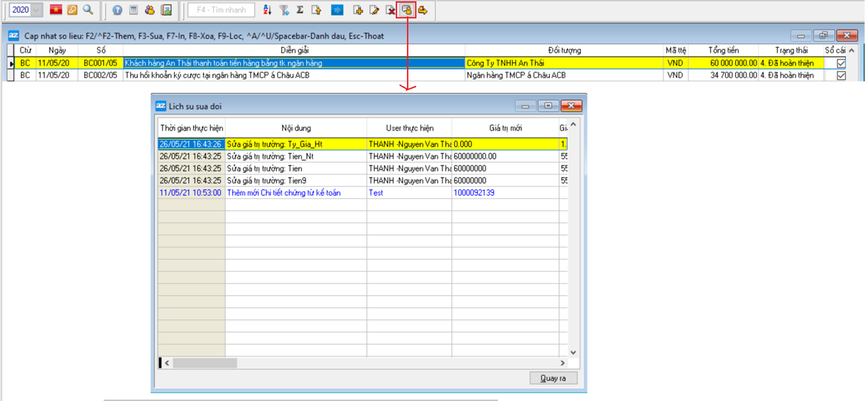This screenshot has width=868, height=401.
Task: Click the Quay ra button
Action: pyautogui.click(x=553, y=378)
